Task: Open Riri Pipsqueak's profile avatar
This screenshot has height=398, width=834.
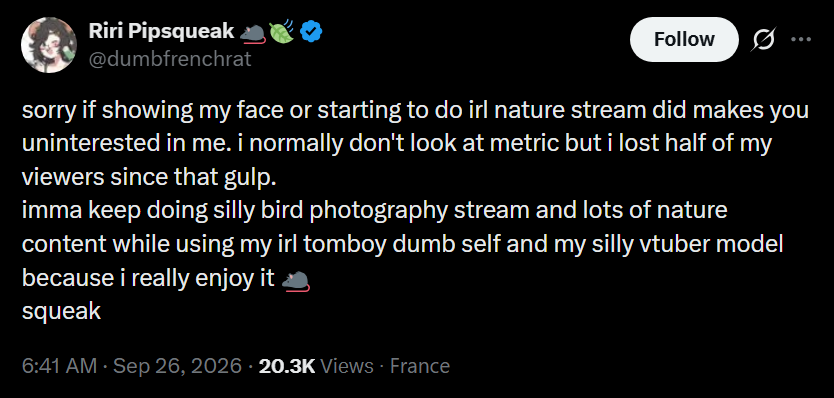Action: coord(49,45)
